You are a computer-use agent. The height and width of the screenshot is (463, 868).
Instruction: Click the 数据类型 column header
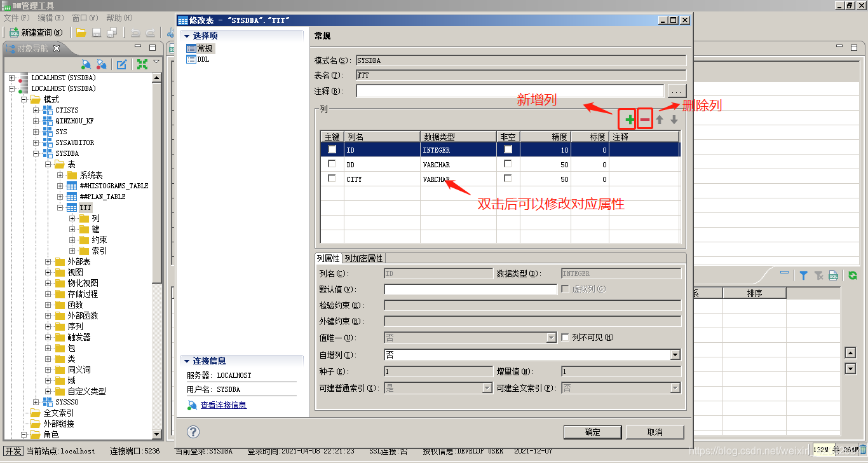[x=458, y=137]
